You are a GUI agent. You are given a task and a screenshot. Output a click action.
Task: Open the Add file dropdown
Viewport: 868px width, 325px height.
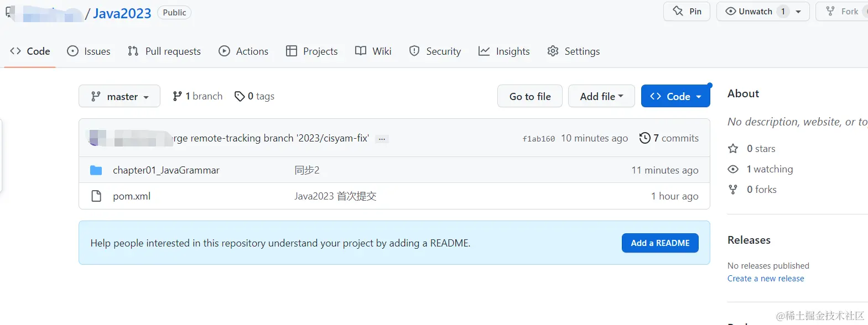pos(601,96)
